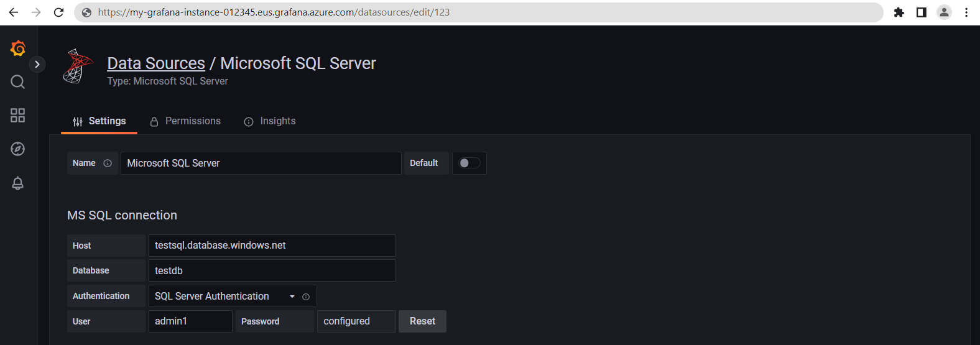Switch to the Permissions tab
Screen dimensions: 980x345
pyautogui.click(x=185, y=121)
